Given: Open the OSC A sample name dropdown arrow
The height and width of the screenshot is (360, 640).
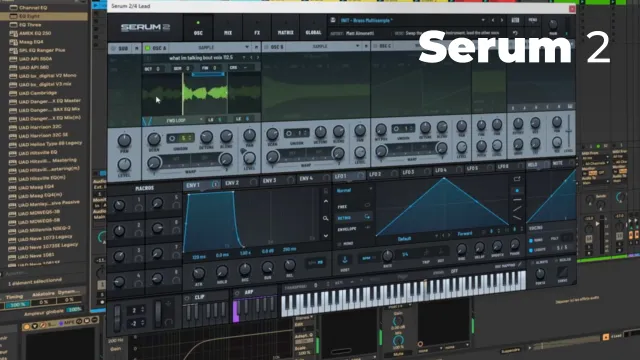Looking at the screenshot, I should point(244,58).
